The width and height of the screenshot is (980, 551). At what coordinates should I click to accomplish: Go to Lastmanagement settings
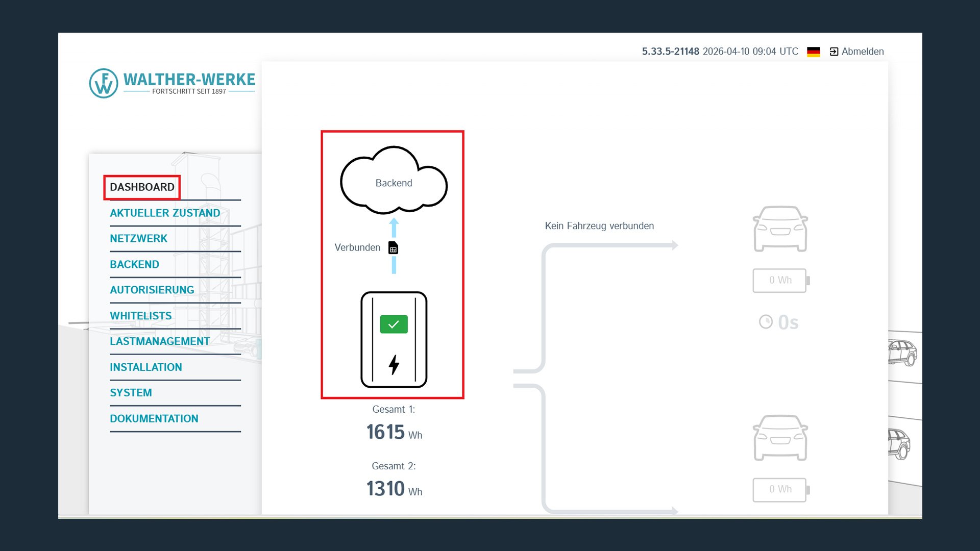[160, 341]
